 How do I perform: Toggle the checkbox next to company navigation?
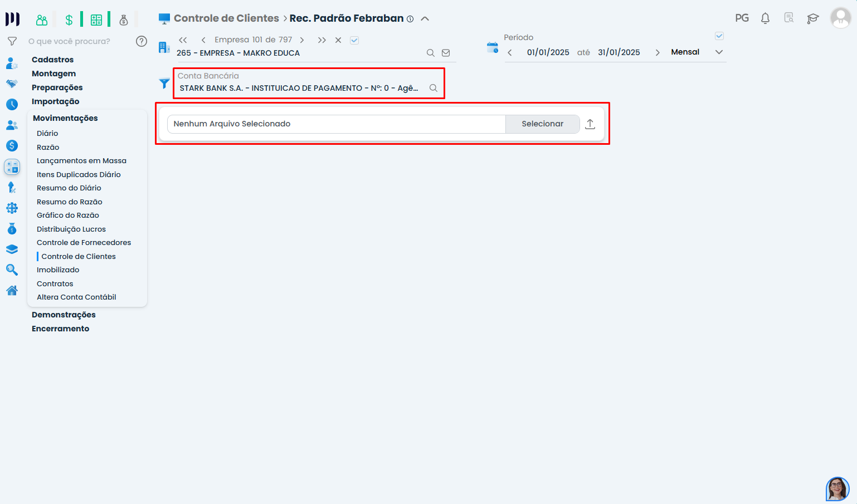pos(354,40)
